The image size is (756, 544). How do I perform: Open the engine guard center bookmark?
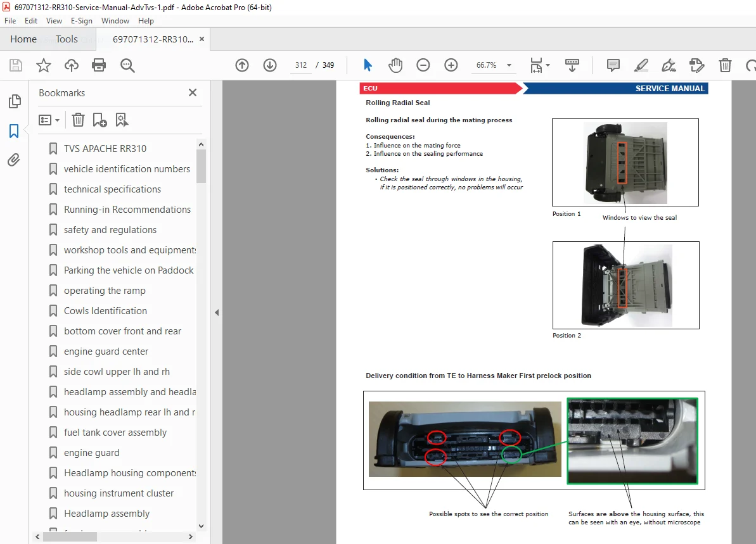point(106,351)
